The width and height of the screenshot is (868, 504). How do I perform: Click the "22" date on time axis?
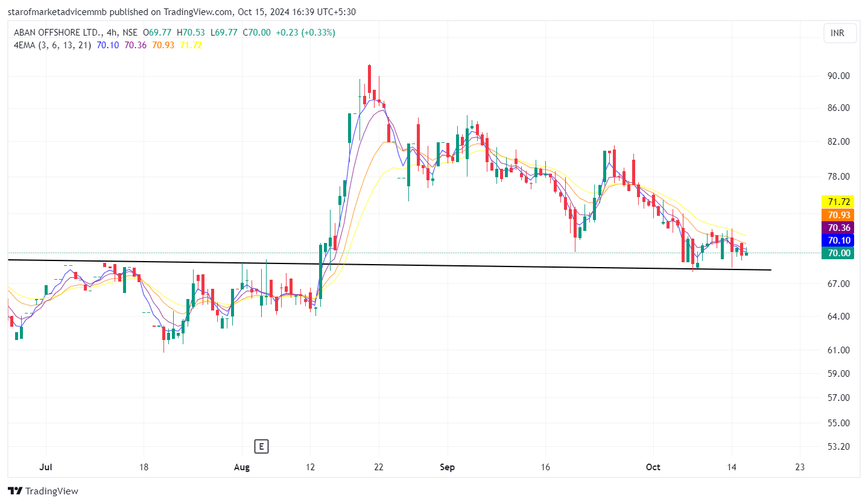point(379,467)
